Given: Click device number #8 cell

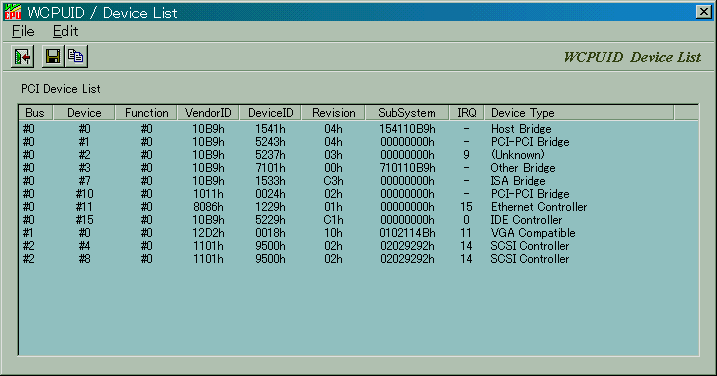Looking at the screenshot, I should (84, 258).
